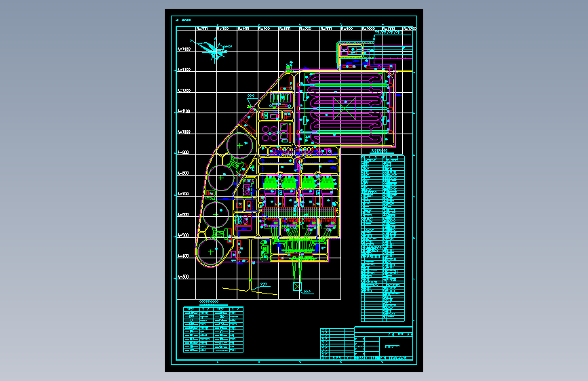Click the grid label A=300
Screen dimensions: 588x381
point(183,277)
